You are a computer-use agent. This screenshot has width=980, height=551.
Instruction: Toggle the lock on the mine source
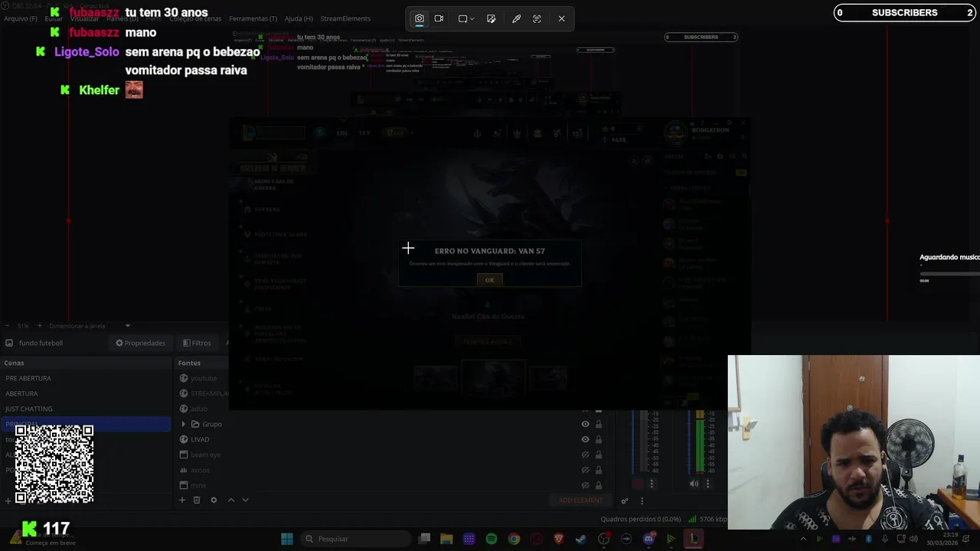pos(599,485)
